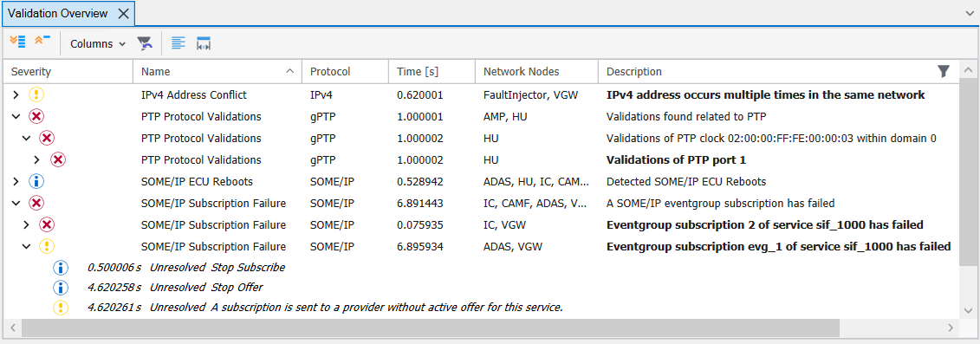
Task: Select the 'Unresolved Stop Subscribe' entry
Action: (217, 268)
